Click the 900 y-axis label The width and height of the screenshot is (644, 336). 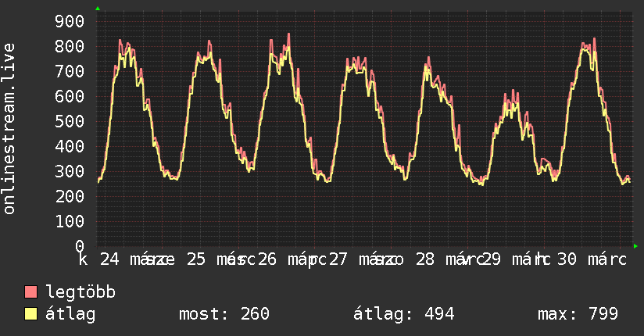point(70,21)
